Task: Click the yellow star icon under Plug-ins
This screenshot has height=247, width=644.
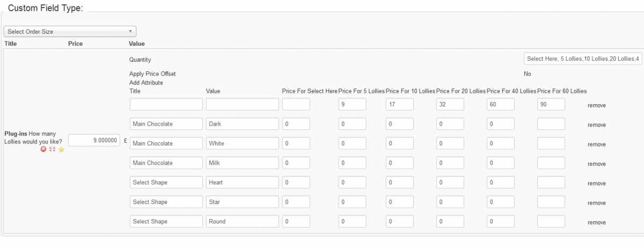Action: (x=61, y=149)
